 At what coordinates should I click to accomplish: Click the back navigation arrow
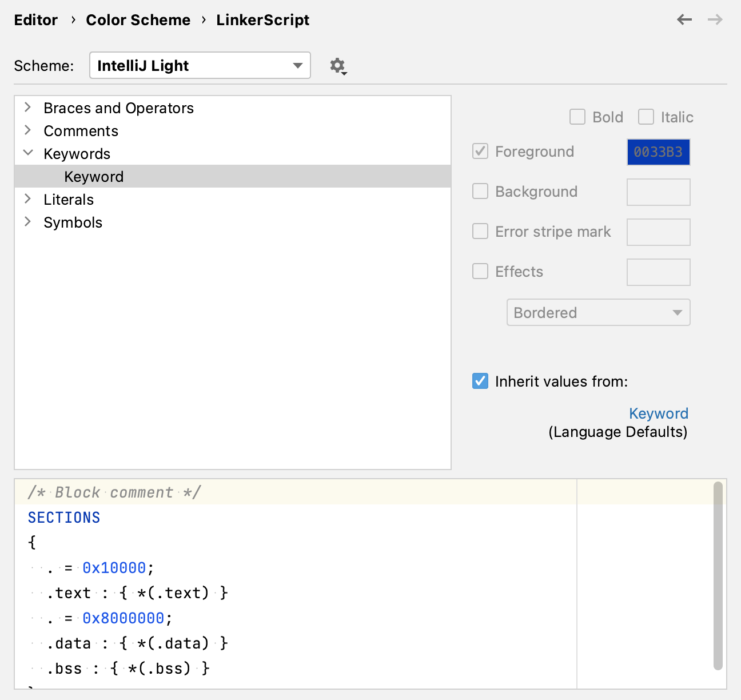[x=684, y=19]
